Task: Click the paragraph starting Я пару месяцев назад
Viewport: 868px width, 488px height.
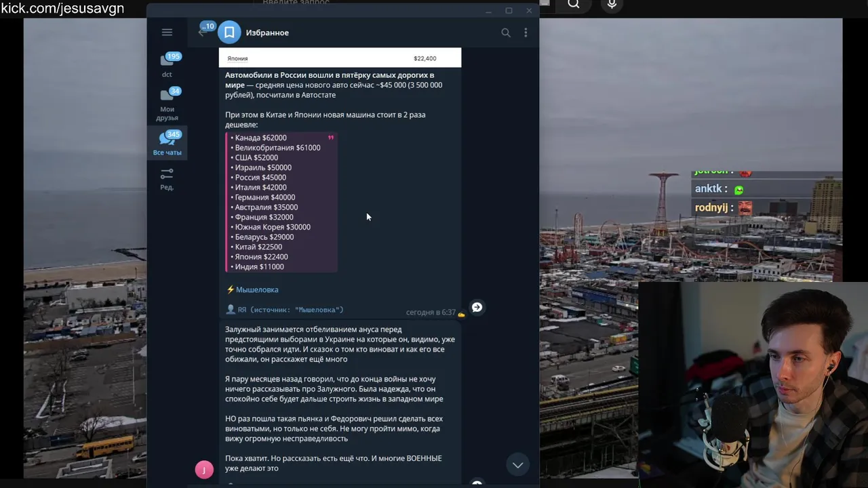Action: point(334,389)
